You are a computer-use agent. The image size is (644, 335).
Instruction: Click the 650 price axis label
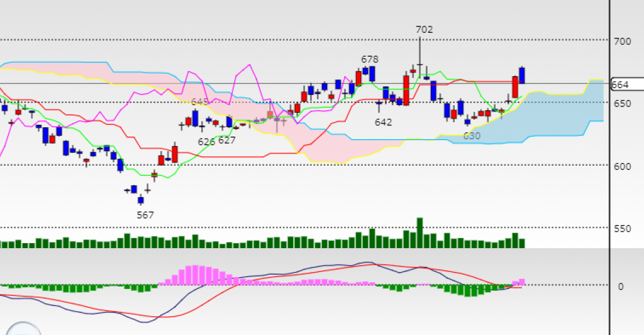(x=621, y=103)
